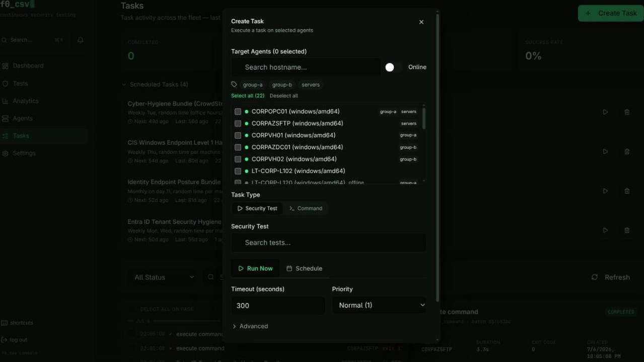Screen dimensions: 644x362
Task: Click the Refresh button
Action: click(610, 277)
